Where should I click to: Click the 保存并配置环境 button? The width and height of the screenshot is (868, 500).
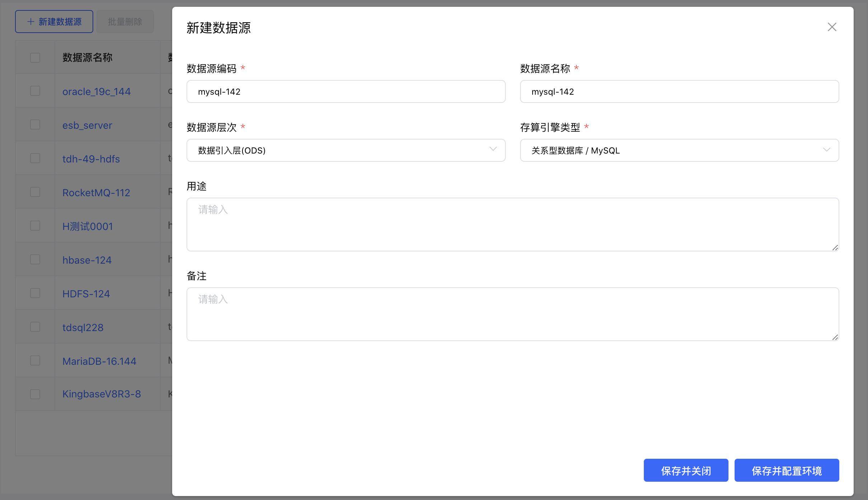(x=787, y=470)
